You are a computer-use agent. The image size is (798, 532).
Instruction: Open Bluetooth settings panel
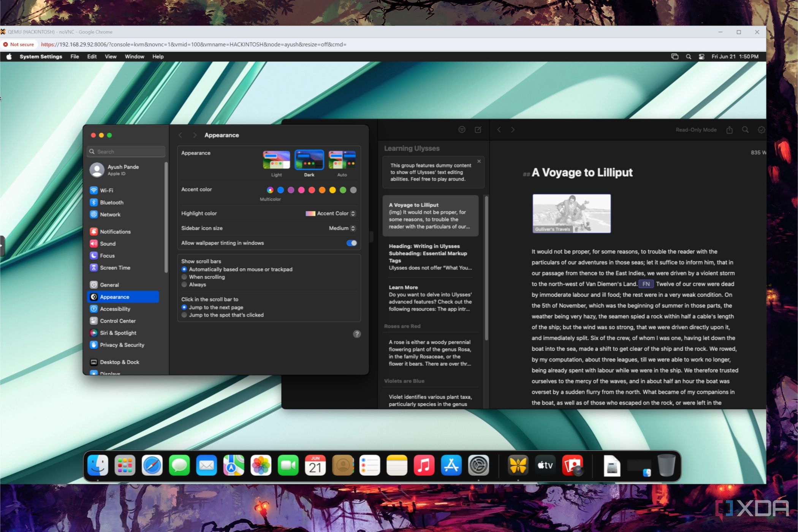click(112, 202)
